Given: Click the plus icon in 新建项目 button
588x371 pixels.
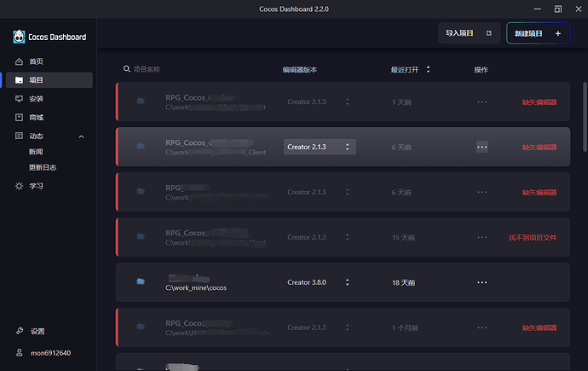Looking at the screenshot, I should 558,33.
